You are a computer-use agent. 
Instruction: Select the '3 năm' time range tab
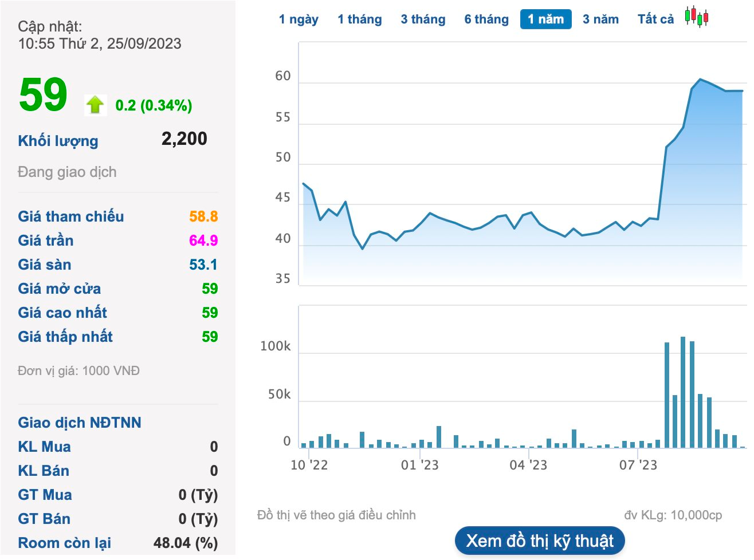(x=600, y=19)
